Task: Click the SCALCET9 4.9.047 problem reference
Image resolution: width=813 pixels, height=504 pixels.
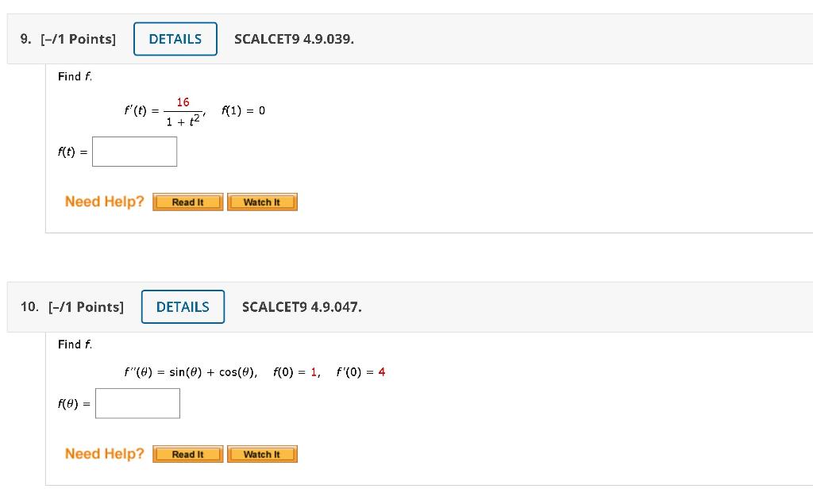Action: (302, 306)
